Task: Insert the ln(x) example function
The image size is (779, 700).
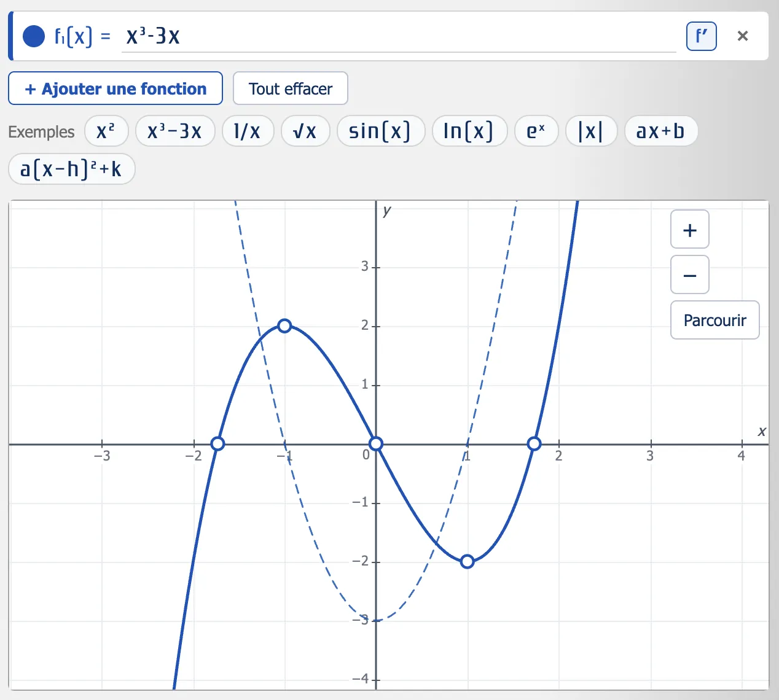Action: click(469, 131)
